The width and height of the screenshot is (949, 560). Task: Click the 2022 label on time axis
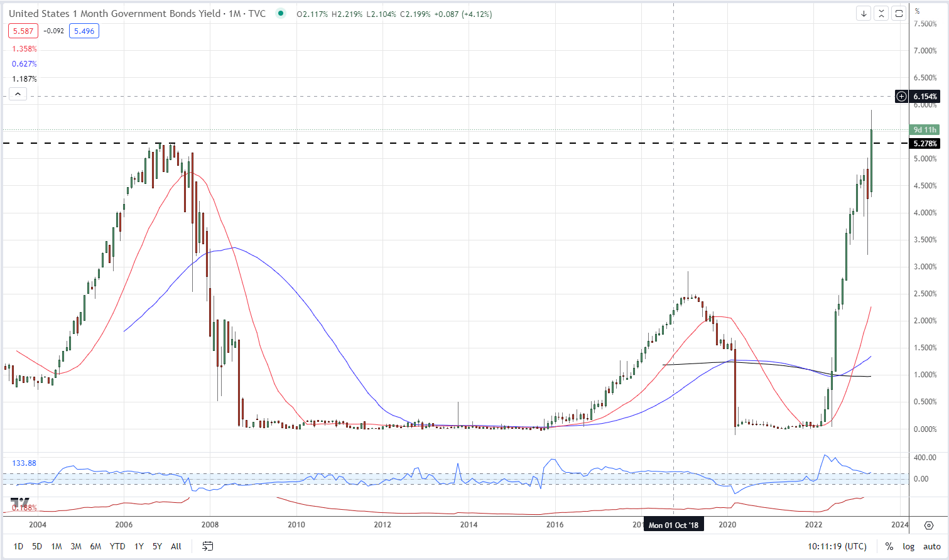click(813, 525)
